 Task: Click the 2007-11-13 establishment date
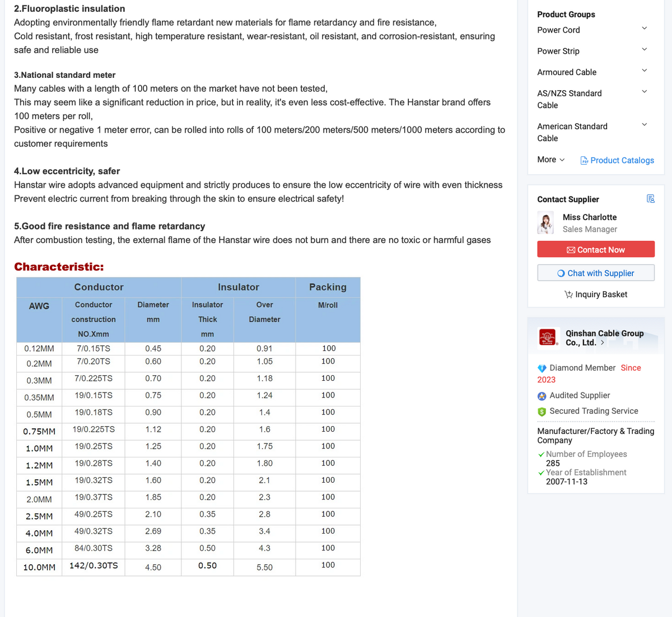pos(567,482)
